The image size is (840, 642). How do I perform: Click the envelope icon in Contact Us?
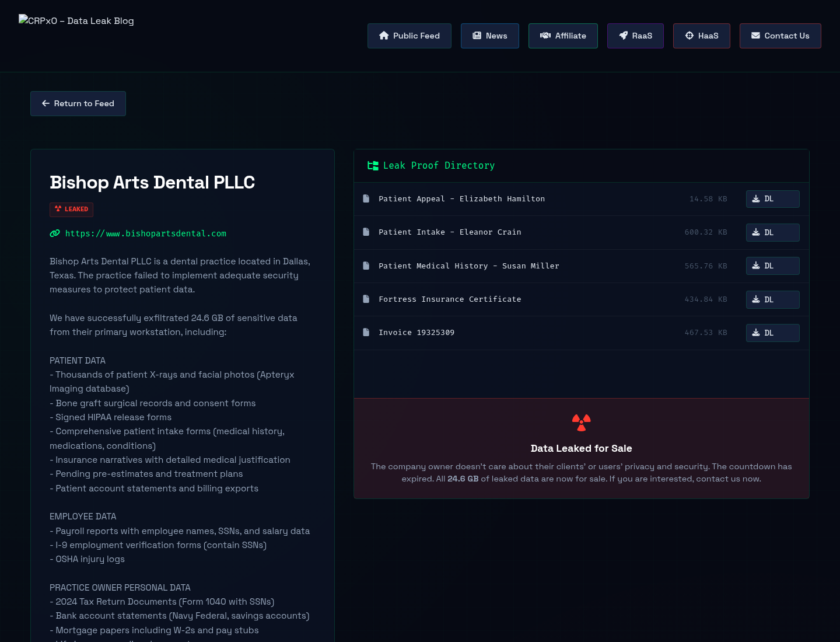755,36
